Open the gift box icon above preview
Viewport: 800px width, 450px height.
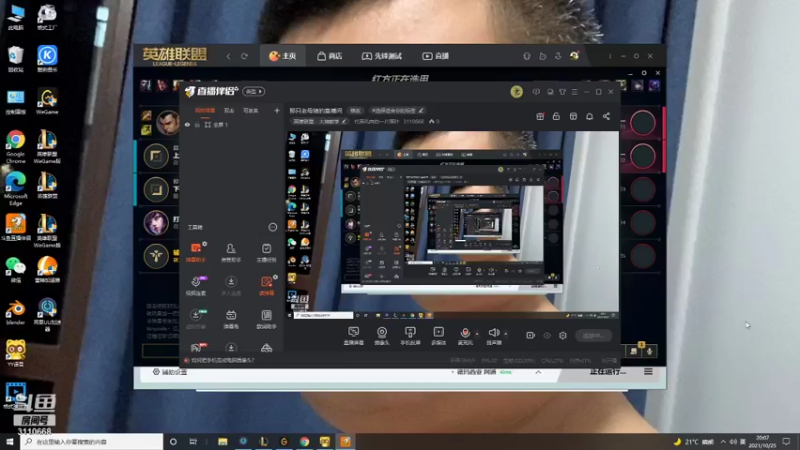(540, 116)
